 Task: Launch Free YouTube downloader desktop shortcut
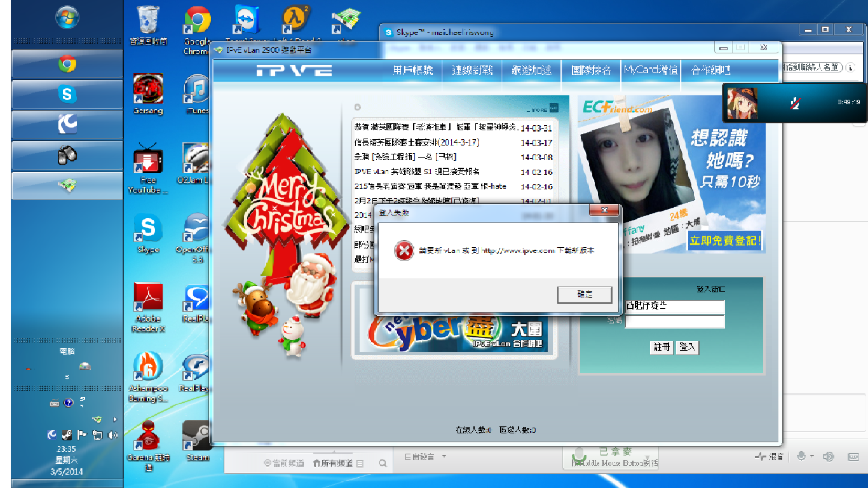(148, 168)
